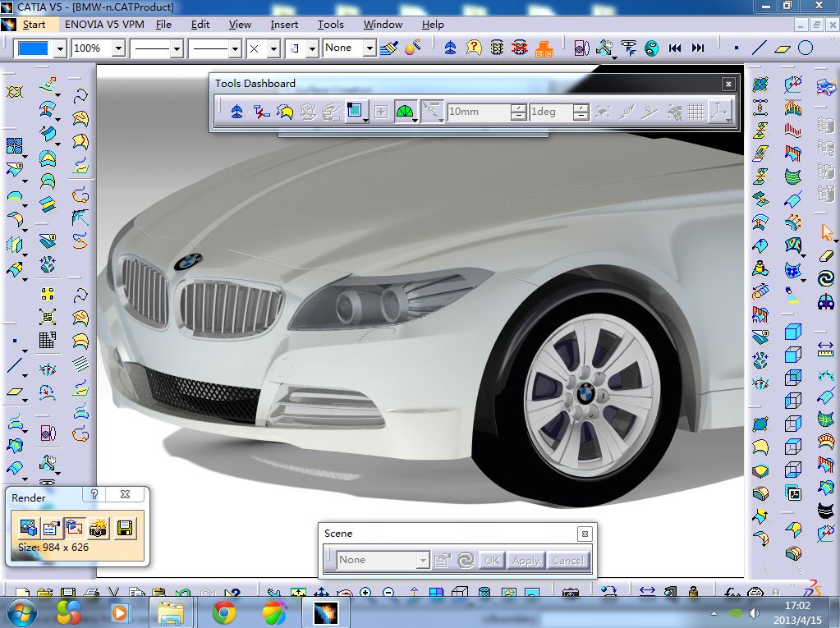The image size is (840, 628).
Task: Click the solid cyan cube icon
Action: click(793, 332)
